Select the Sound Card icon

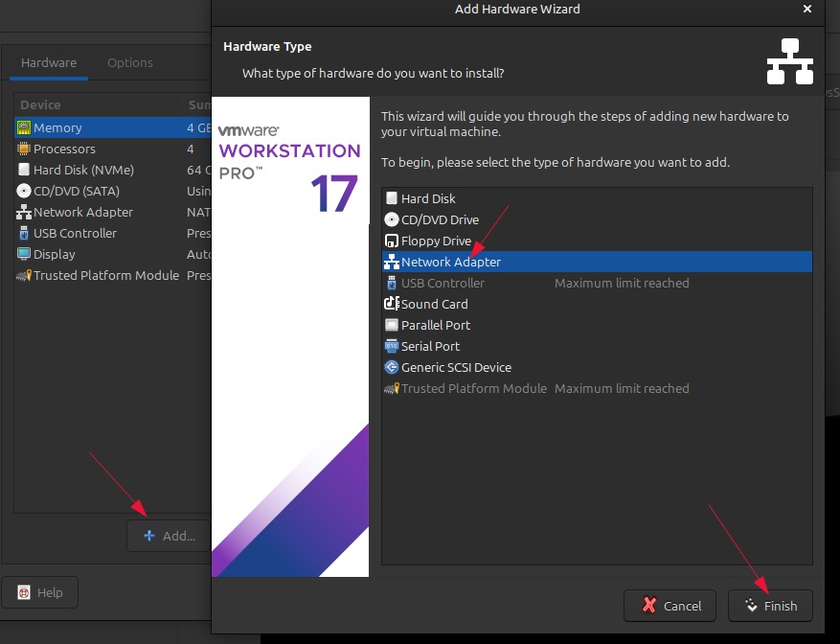pos(391,304)
